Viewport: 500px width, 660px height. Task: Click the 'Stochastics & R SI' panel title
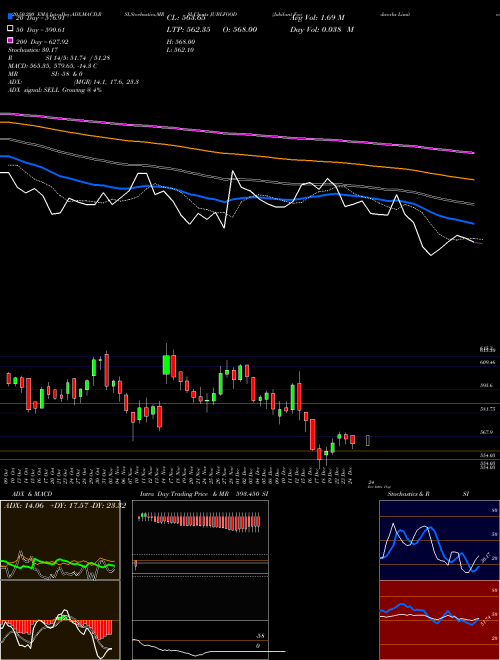428,494
